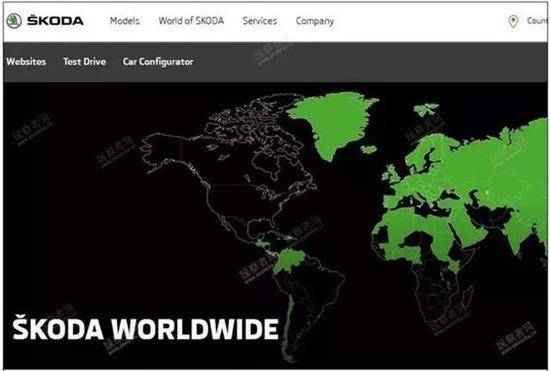Viewport: 550px width, 371px height.
Task: Click the green location pin icon
Action: coord(513,21)
